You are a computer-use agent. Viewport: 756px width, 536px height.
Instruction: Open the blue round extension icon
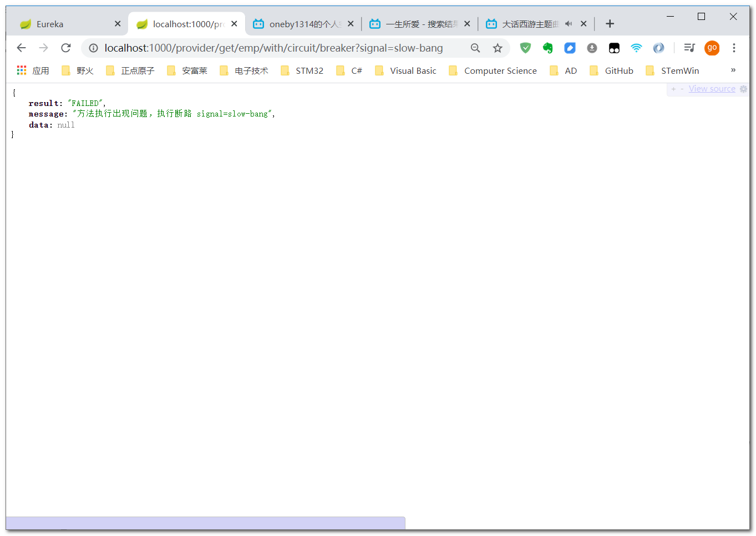point(658,48)
